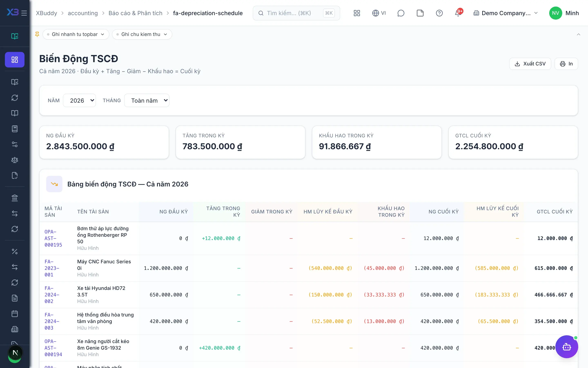Click the Xuất CSV export button

pos(530,64)
